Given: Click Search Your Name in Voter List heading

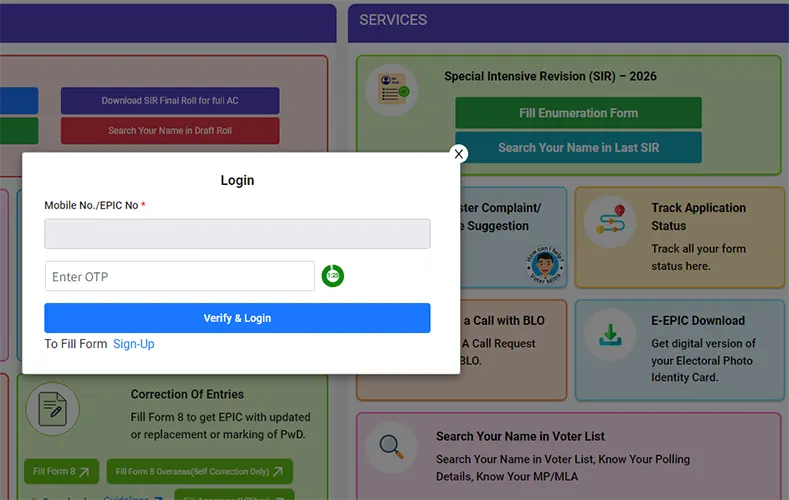Looking at the screenshot, I should 520,437.
